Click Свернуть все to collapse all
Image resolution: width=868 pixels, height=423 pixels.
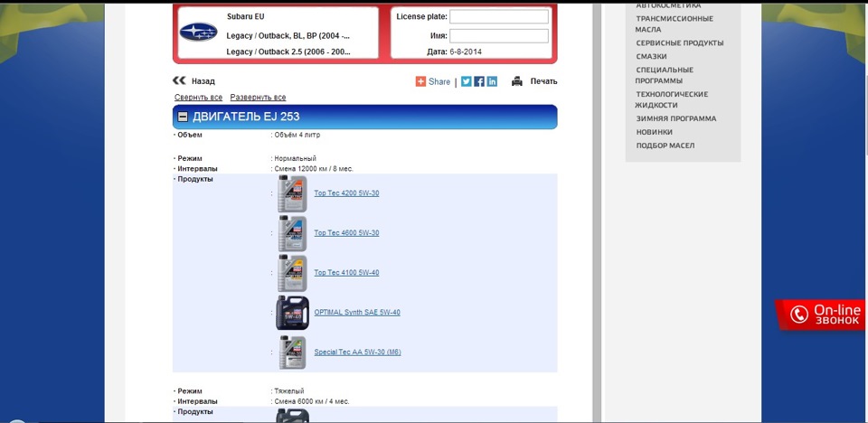198,98
